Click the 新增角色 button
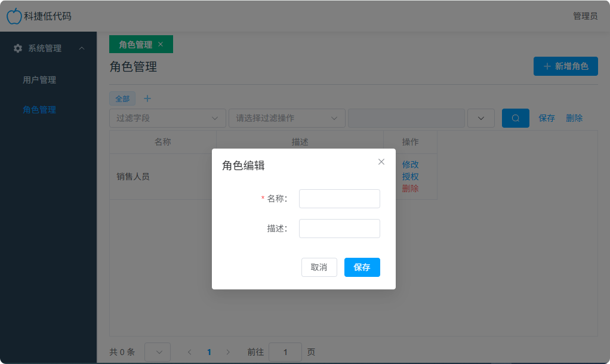This screenshot has width=610, height=364. click(565, 66)
